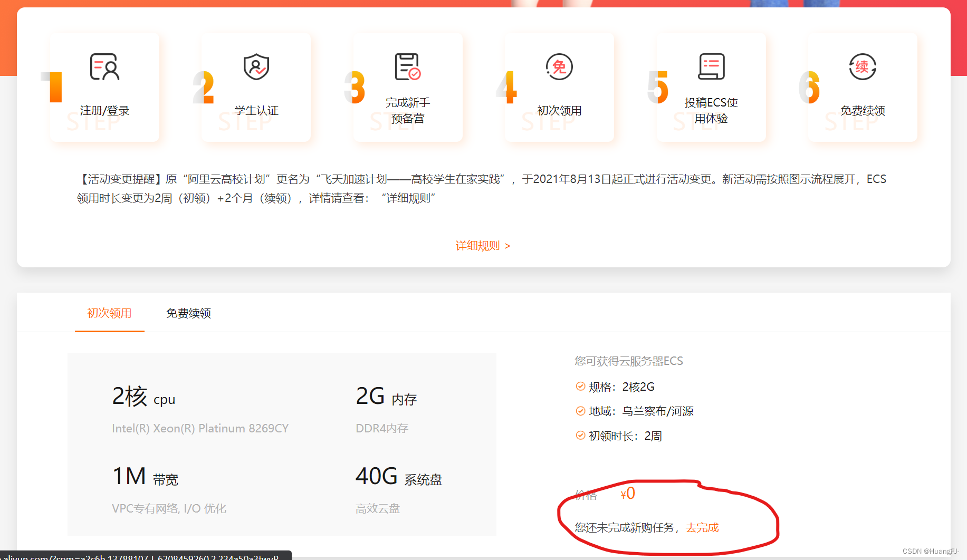
Task: Click the 注册/登录 step icon
Action: [104, 67]
